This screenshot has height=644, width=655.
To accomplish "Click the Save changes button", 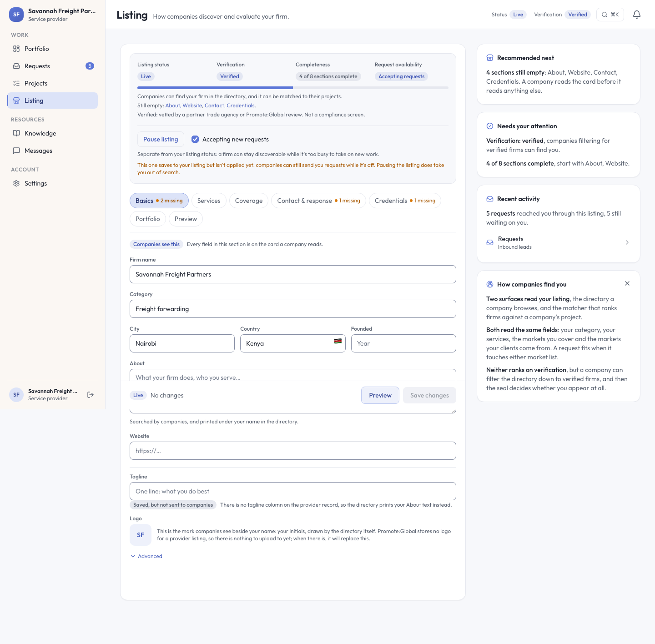I will pyautogui.click(x=429, y=395).
